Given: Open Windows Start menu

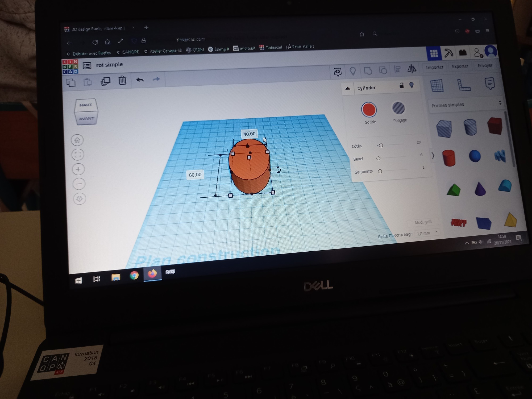Looking at the screenshot, I should point(78,281).
